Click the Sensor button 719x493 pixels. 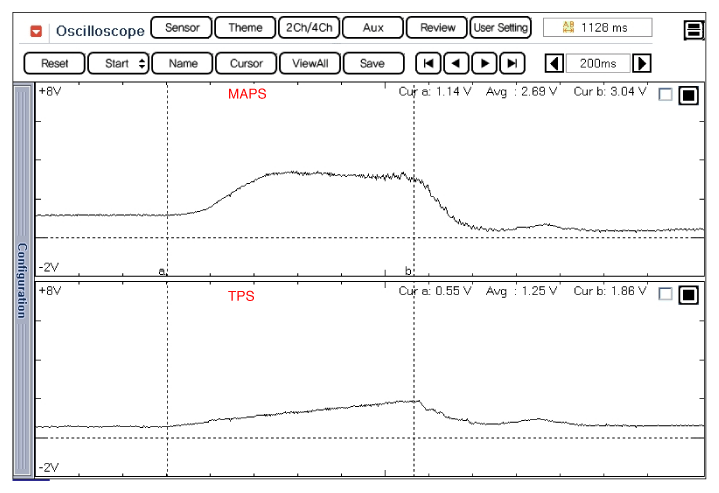(x=182, y=28)
